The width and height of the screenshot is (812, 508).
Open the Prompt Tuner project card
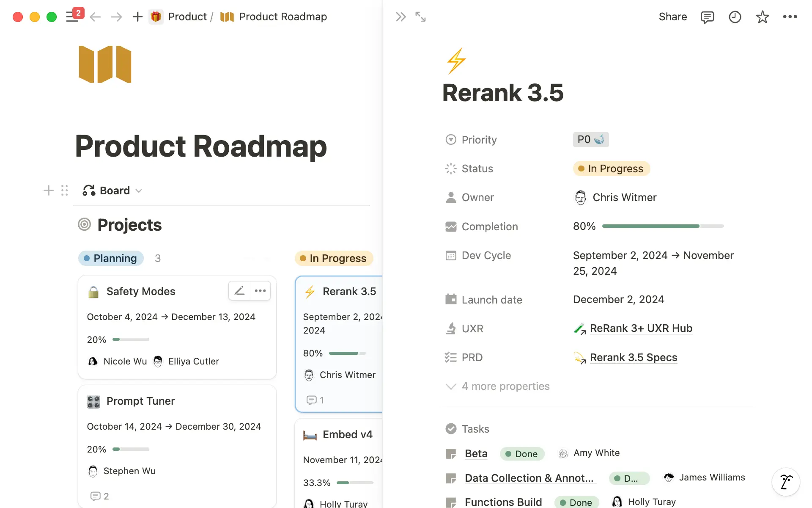tap(140, 401)
